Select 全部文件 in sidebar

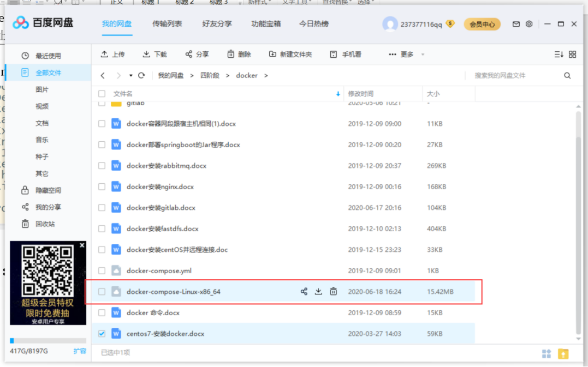pos(48,73)
